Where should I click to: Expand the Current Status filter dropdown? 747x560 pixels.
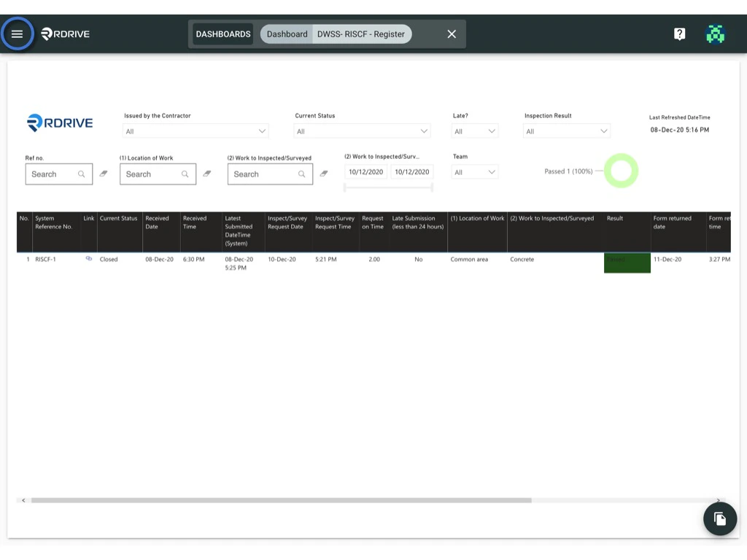click(362, 131)
